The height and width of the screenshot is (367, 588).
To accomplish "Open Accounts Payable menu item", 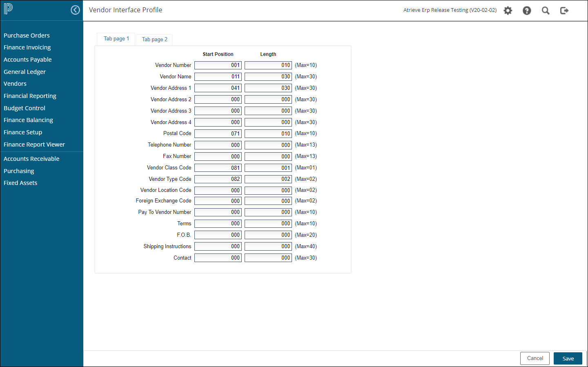I will click(x=27, y=60).
